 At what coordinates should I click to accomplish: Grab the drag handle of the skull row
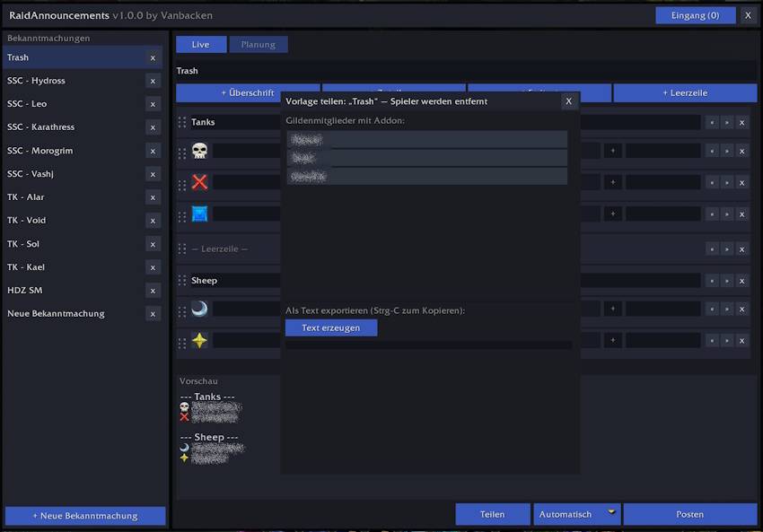(x=182, y=153)
